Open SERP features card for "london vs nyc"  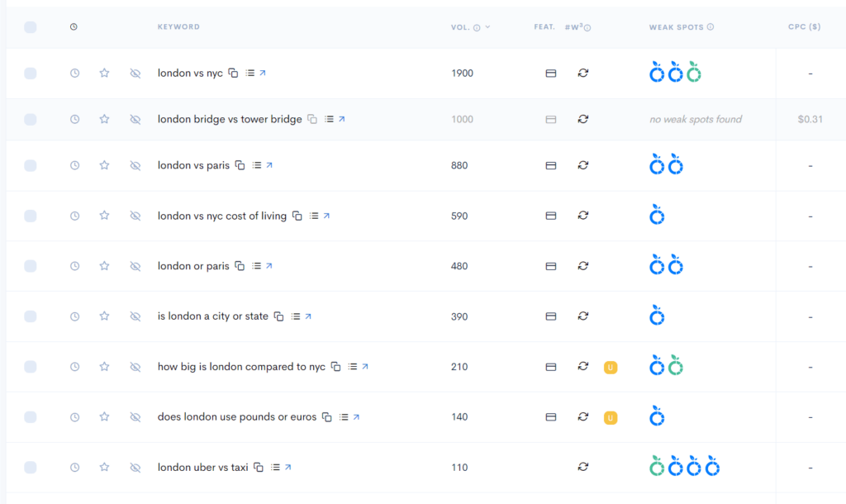coord(551,73)
